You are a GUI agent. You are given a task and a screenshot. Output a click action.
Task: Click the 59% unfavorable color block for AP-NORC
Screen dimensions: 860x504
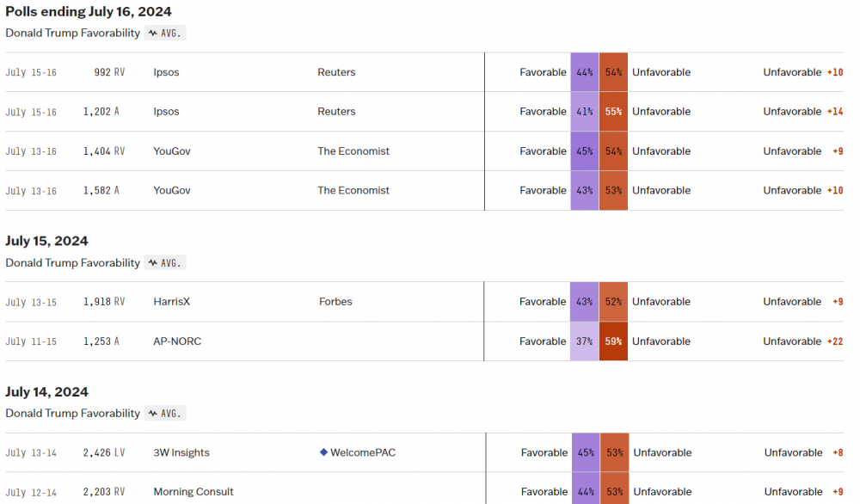point(613,341)
